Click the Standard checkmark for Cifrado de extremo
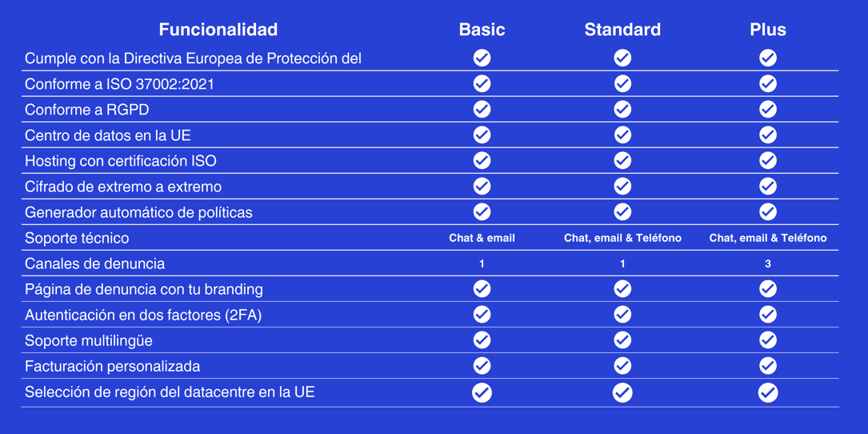The image size is (868, 434). 622,186
